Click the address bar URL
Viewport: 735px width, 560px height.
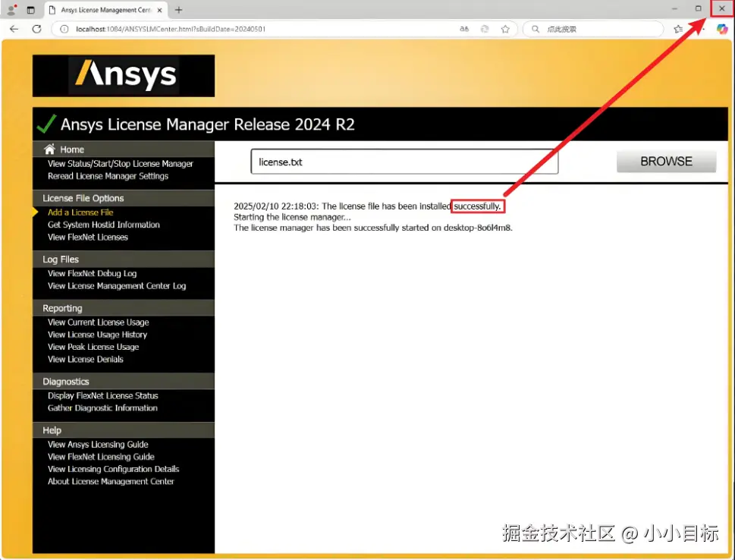point(171,29)
